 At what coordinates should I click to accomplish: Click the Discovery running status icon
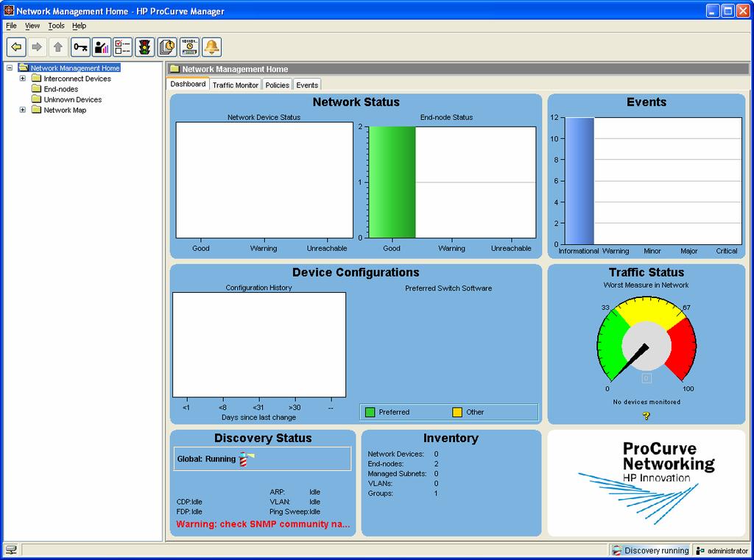pos(617,551)
